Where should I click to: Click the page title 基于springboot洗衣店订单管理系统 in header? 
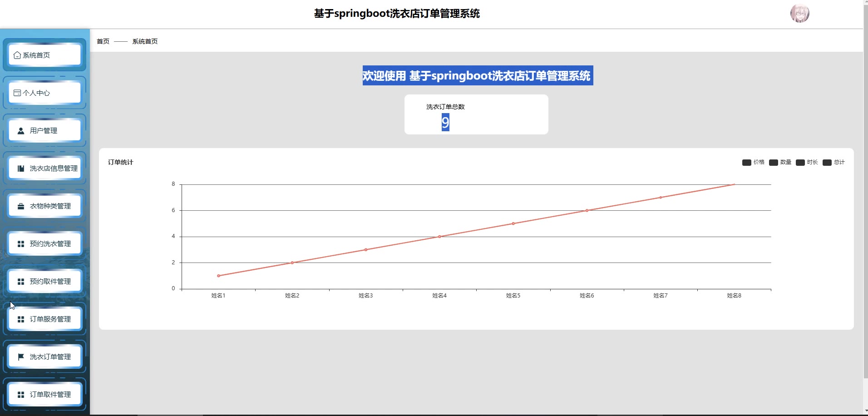click(397, 14)
